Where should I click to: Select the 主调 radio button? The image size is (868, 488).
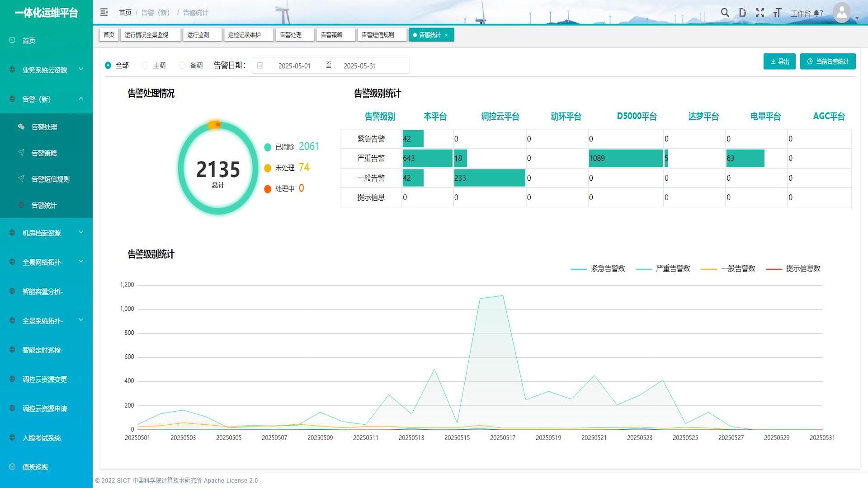[145, 66]
